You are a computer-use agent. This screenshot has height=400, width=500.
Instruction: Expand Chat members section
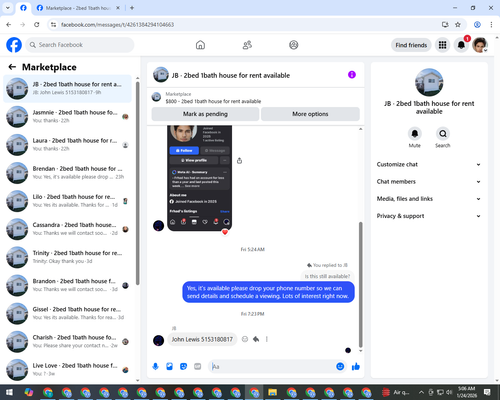point(429,182)
